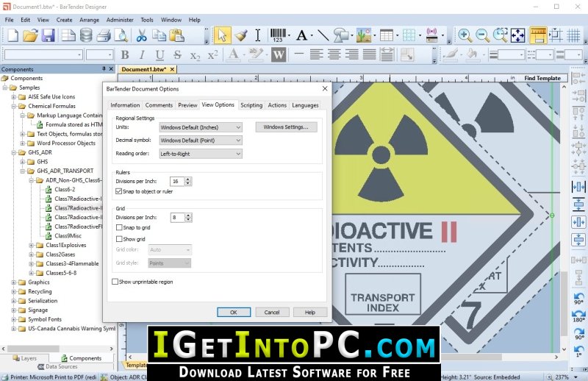
Task: Click the Print icon
Action: tap(104, 35)
